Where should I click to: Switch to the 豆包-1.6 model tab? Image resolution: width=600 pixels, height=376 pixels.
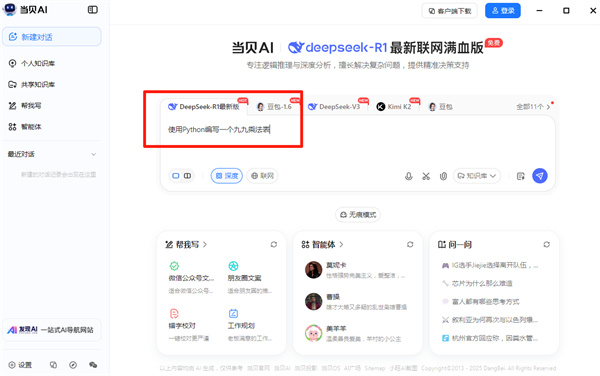coord(274,107)
